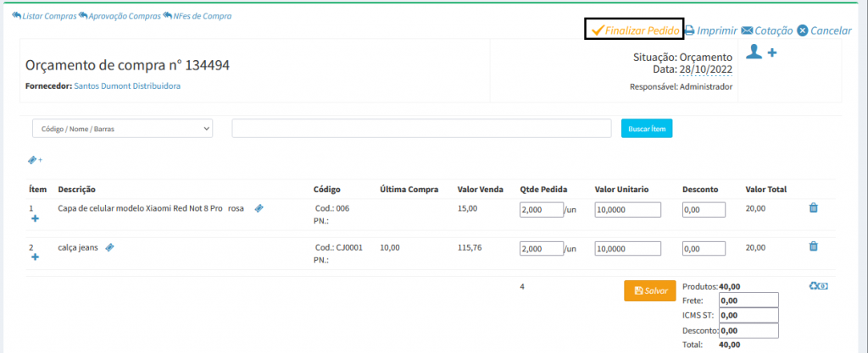Open Aprovação Compras page
Image resolution: width=868 pixels, height=353 pixels.
[118, 16]
